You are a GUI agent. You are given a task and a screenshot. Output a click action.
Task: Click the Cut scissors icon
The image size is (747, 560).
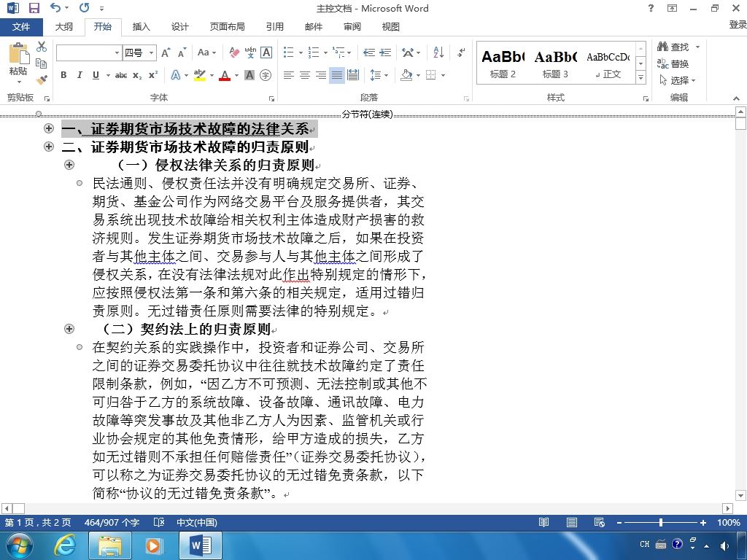[x=42, y=47]
